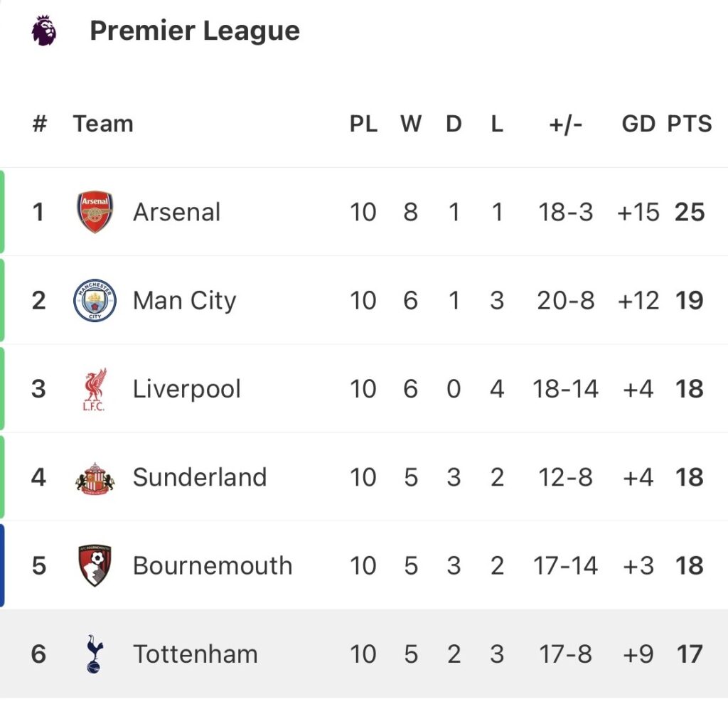
Task: Select the Sunderland team name
Action: (x=200, y=477)
